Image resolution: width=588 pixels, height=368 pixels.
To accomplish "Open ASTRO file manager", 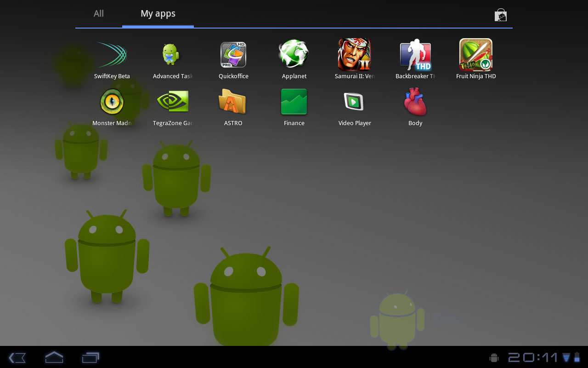I will (233, 107).
